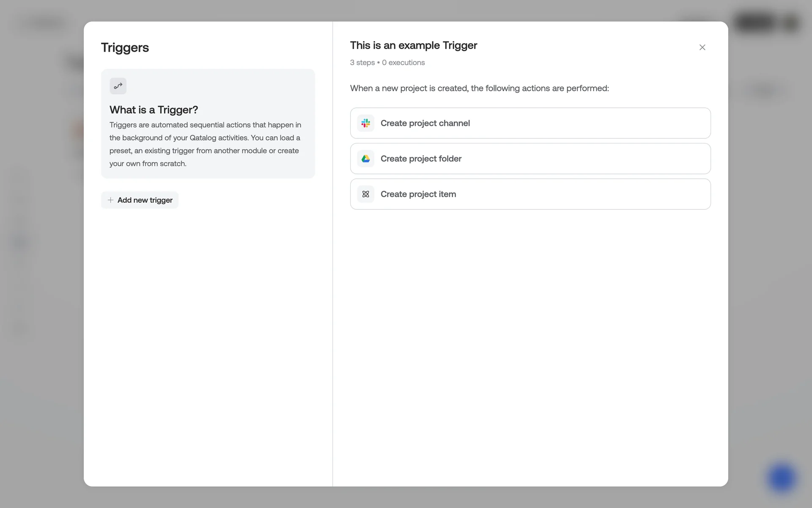Select the "Create project channel" step label
The image size is (812, 508).
coord(425,123)
